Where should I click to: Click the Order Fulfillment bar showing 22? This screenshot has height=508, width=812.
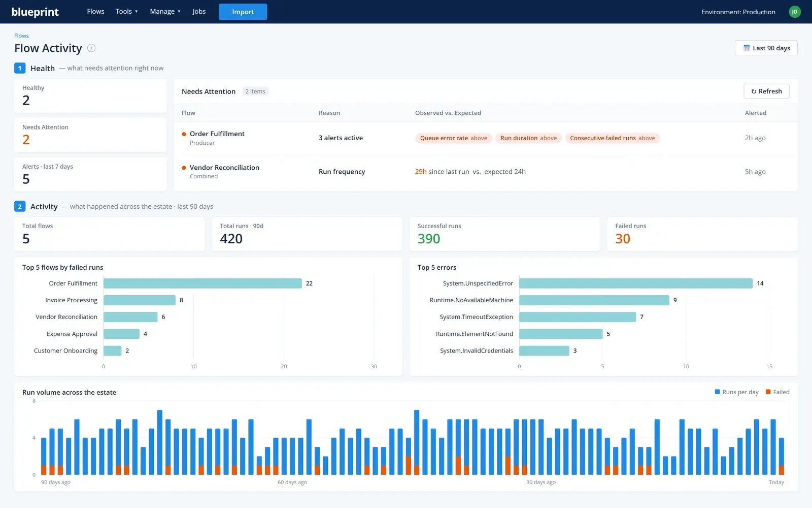click(x=202, y=283)
